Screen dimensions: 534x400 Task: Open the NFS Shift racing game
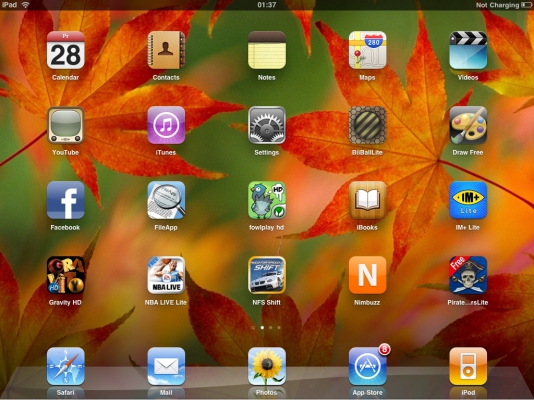pos(267,275)
